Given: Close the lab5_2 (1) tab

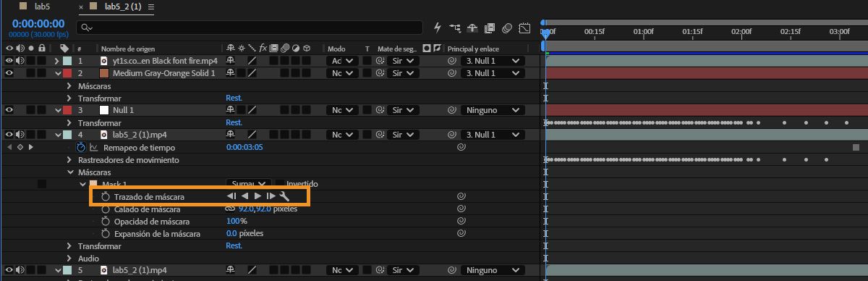Looking at the screenshot, I should coord(81,7).
